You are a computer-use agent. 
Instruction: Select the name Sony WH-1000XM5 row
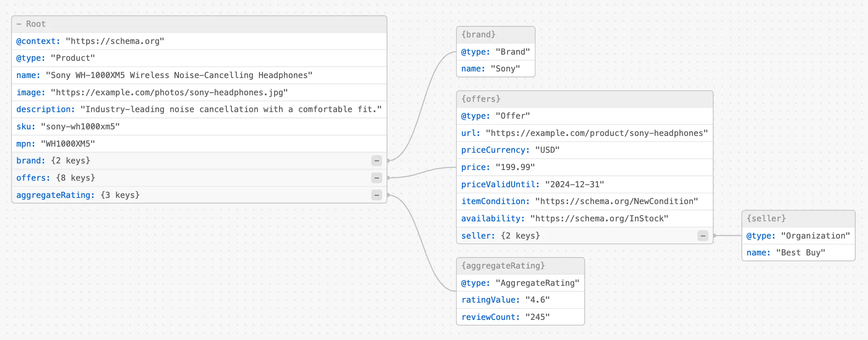coord(199,75)
